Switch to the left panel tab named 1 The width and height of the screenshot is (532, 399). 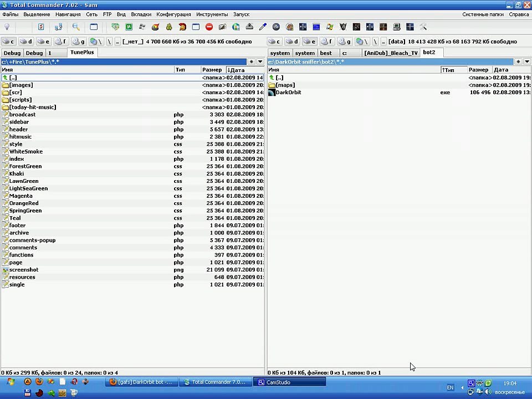pos(57,53)
